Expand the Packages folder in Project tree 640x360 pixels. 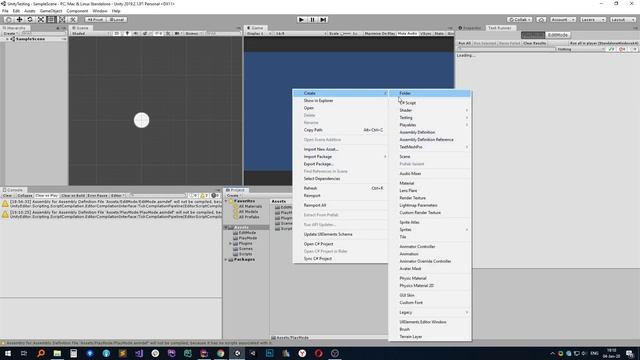(226, 260)
